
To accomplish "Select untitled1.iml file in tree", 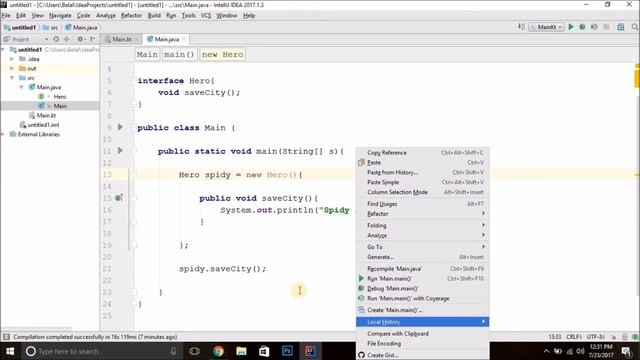I will 43,124.
